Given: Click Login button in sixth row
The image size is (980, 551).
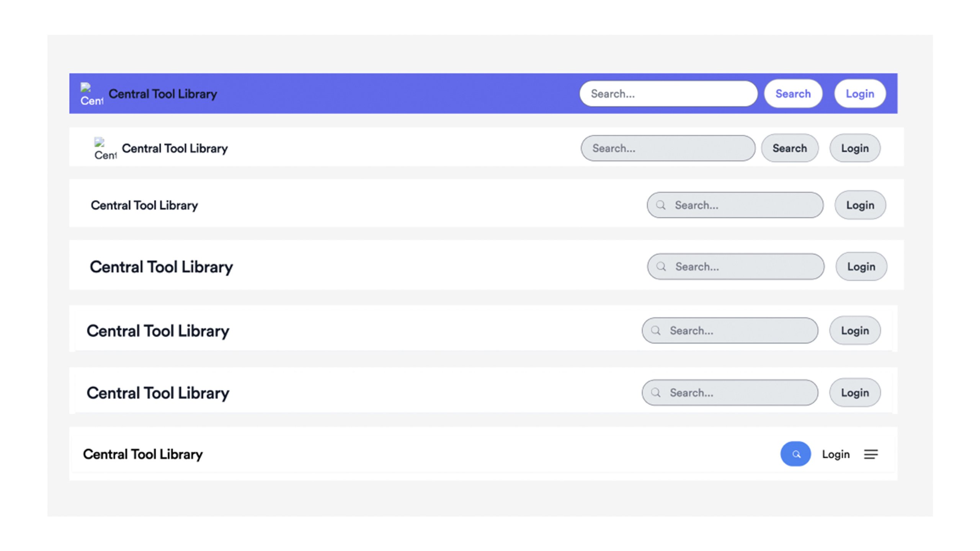Looking at the screenshot, I should (855, 392).
